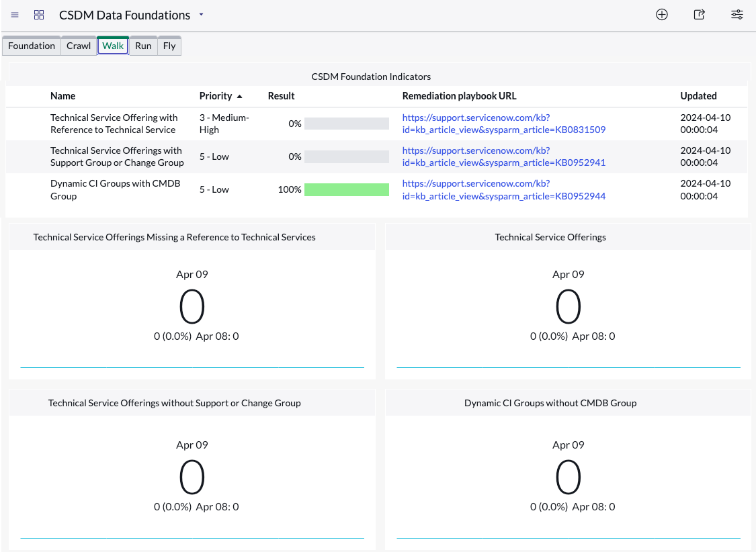Select Technical Service Offerings with Support Group name
This screenshot has width=756, height=552.
click(x=117, y=156)
